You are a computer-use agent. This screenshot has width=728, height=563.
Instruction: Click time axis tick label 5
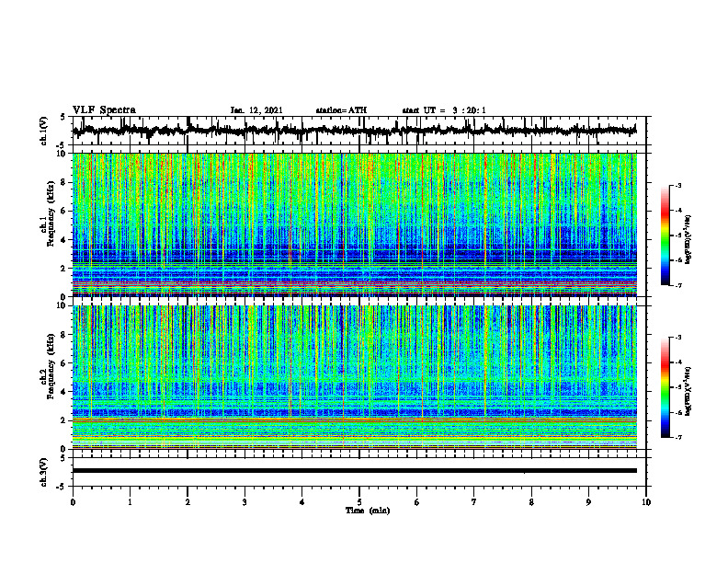359,502
